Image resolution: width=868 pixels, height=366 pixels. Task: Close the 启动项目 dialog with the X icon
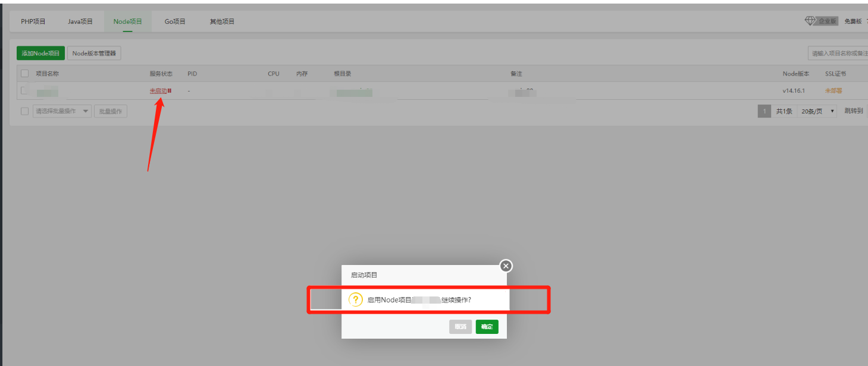[x=506, y=266]
